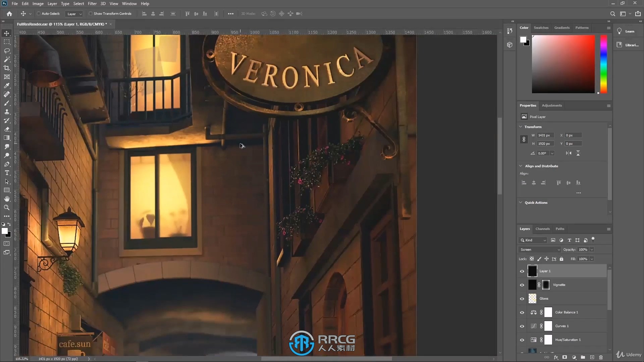Open the Filter menu

pyautogui.click(x=92, y=4)
